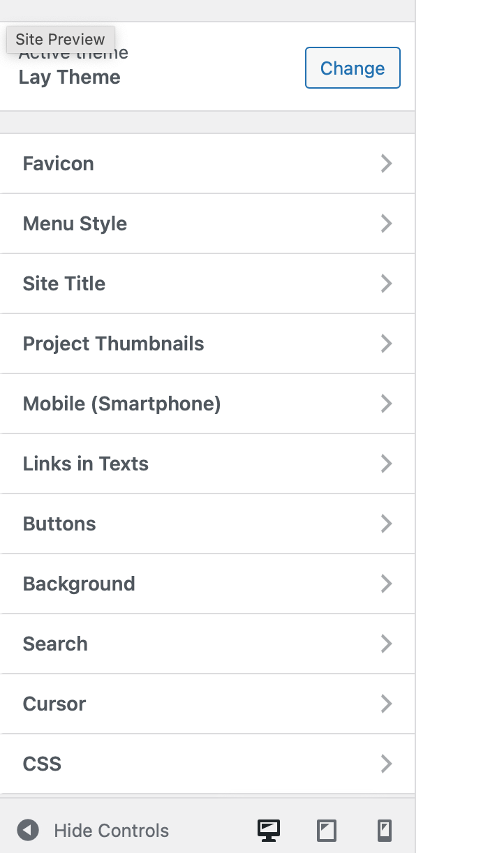Click the Search section arrow icon
Image resolution: width=504 pixels, height=853 pixels.
tap(386, 644)
